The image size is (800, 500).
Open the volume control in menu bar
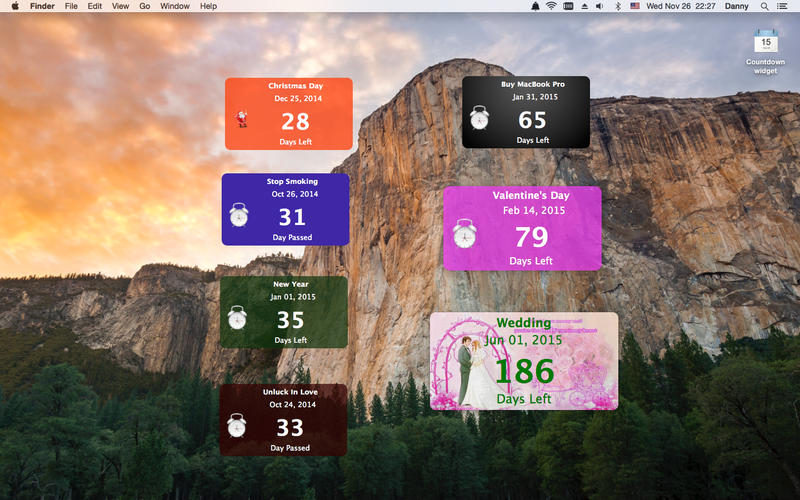pos(599,6)
